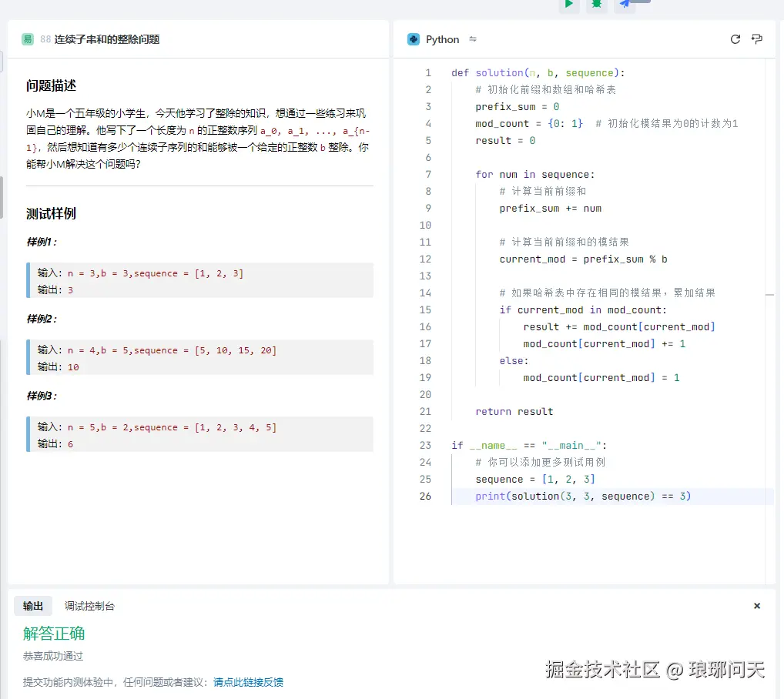Click line 1 def solution in the editor

(535, 72)
